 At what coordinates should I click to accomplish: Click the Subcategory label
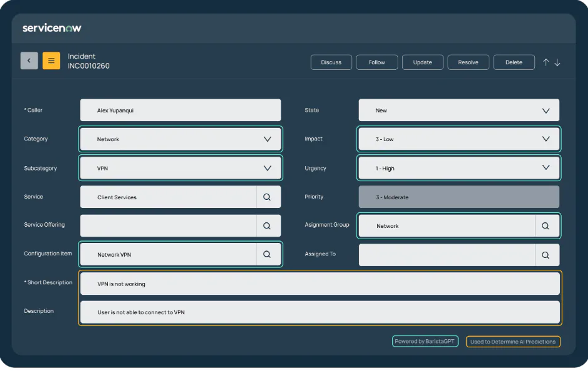(41, 168)
